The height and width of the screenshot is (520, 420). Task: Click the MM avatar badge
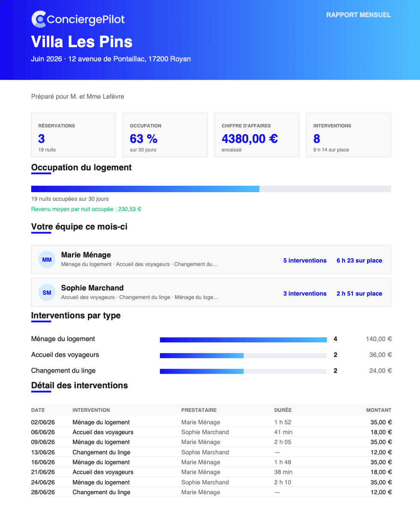(x=47, y=260)
